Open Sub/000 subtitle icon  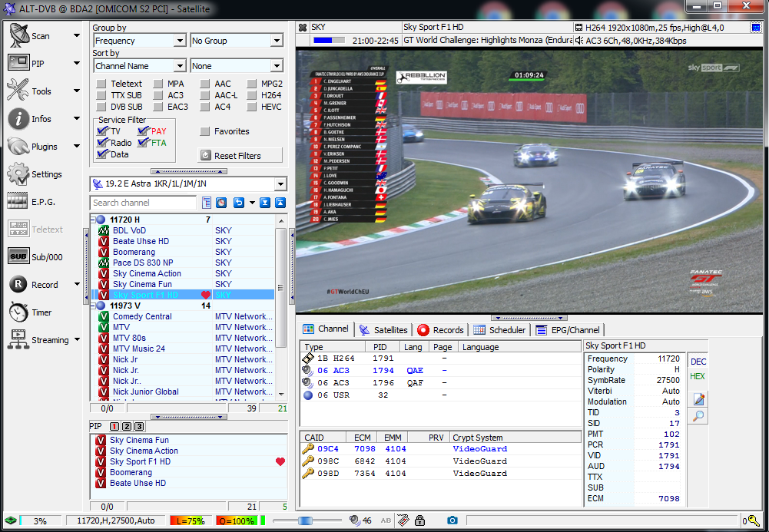(x=18, y=256)
